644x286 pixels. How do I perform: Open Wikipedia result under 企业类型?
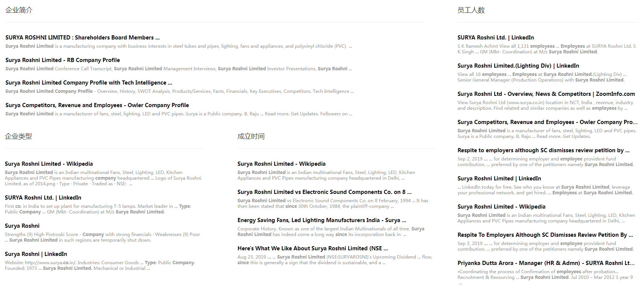pos(49,164)
